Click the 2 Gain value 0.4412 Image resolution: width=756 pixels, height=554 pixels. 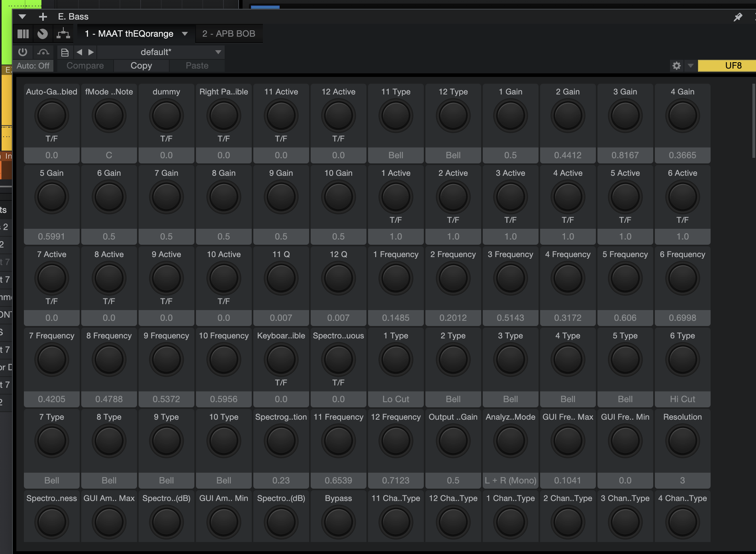pos(568,155)
